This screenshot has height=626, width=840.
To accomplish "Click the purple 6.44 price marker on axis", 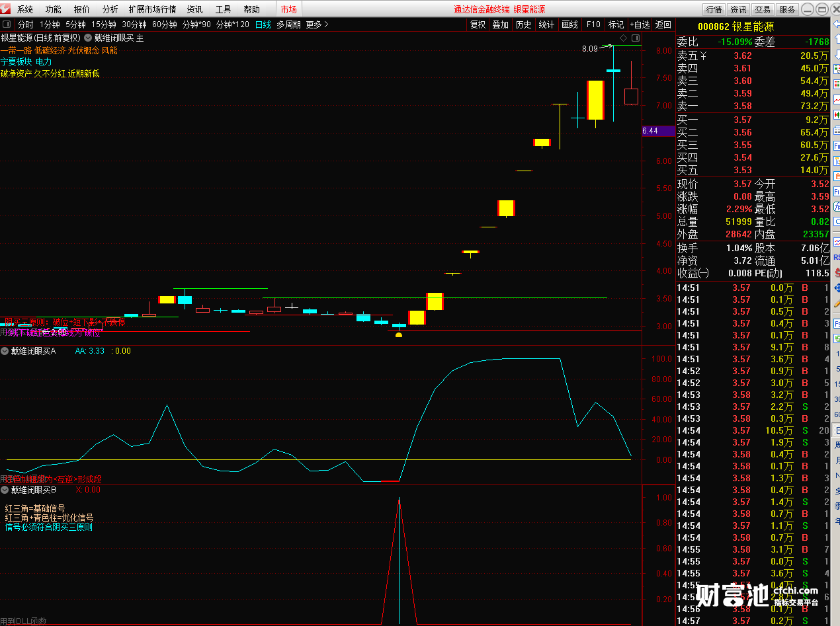I will (658, 131).
